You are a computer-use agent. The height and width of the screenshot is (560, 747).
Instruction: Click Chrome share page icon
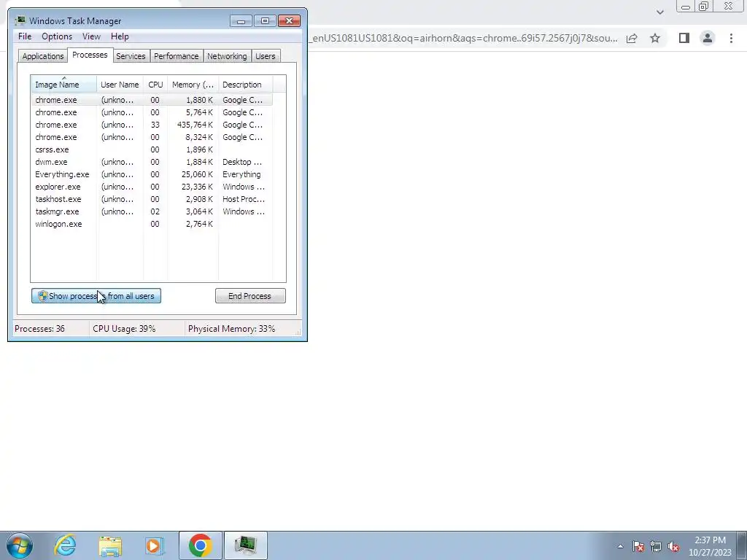[632, 38]
